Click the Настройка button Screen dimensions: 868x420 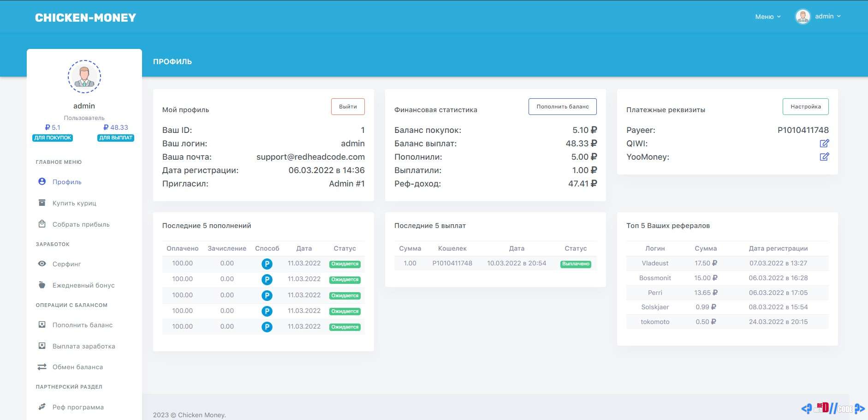coord(806,107)
